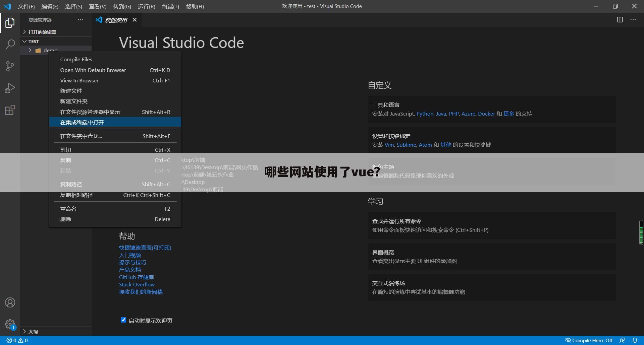The height and width of the screenshot is (345, 644).
Task: Open the Run and Debug view
Action: click(10, 88)
